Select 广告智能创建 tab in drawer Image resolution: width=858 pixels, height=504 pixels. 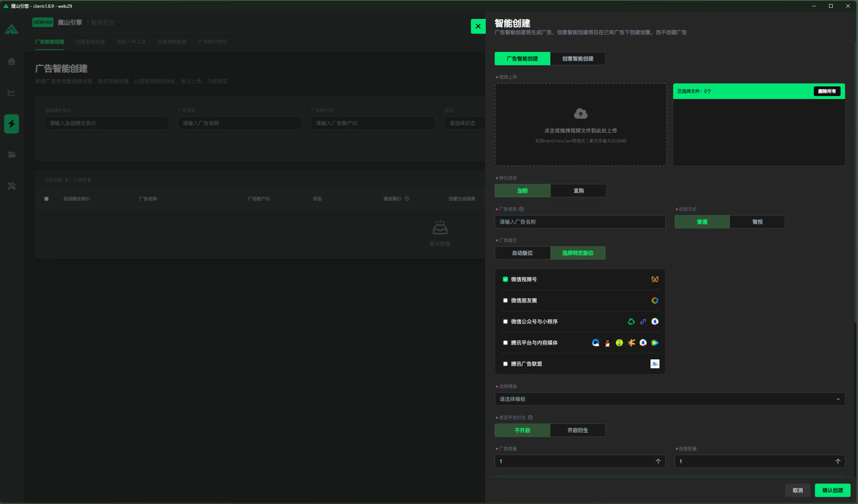tap(522, 59)
